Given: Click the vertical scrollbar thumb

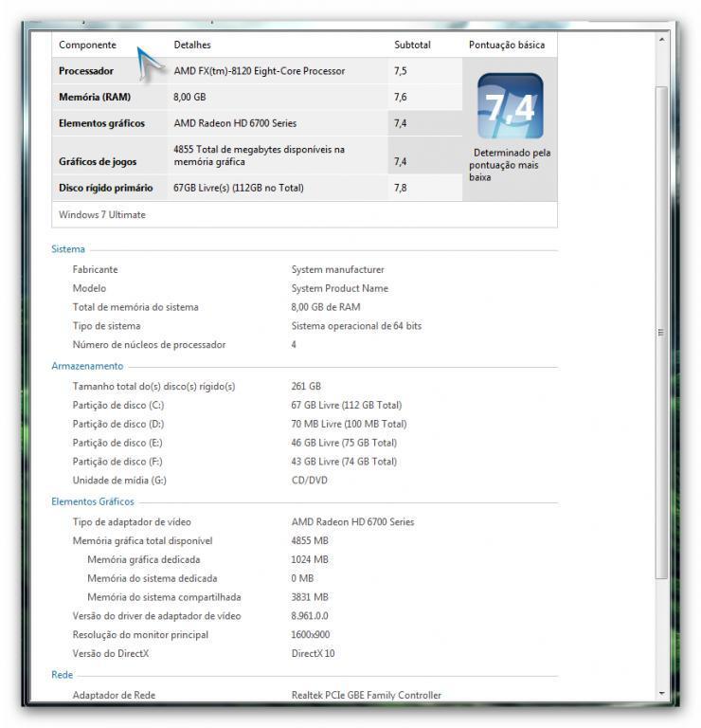Looking at the screenshot, I should (661, 332).
